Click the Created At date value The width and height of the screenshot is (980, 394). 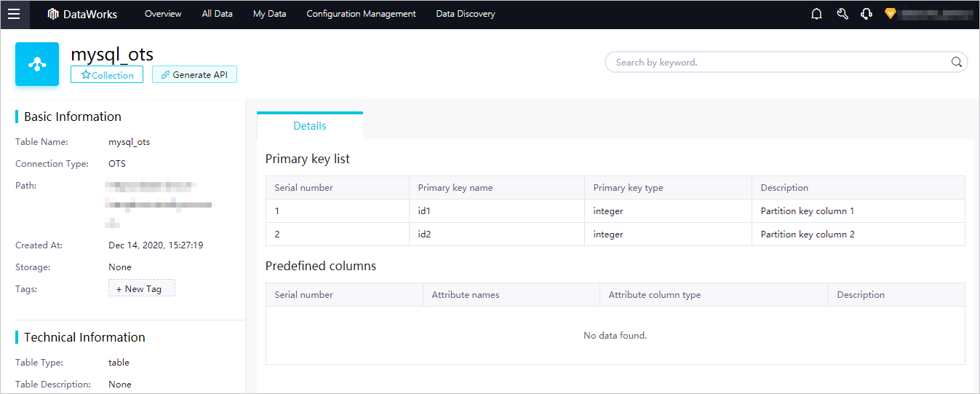coord(156,245)
